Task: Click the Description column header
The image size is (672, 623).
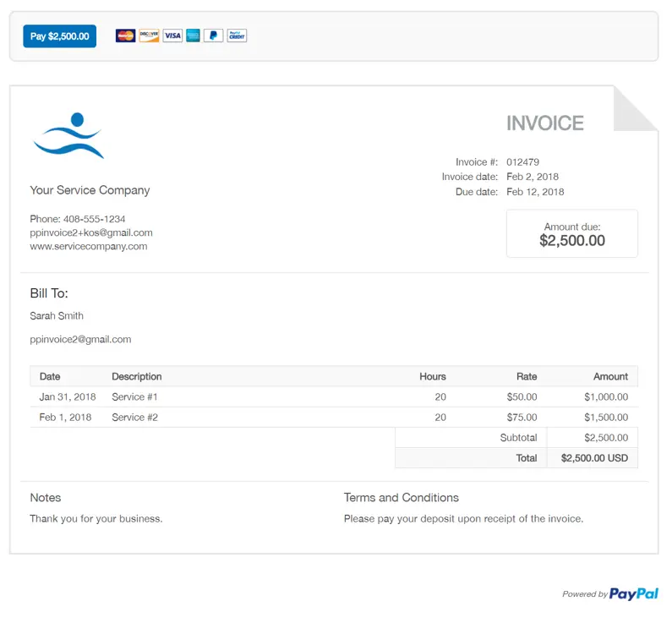Action: tap(137, 376)
